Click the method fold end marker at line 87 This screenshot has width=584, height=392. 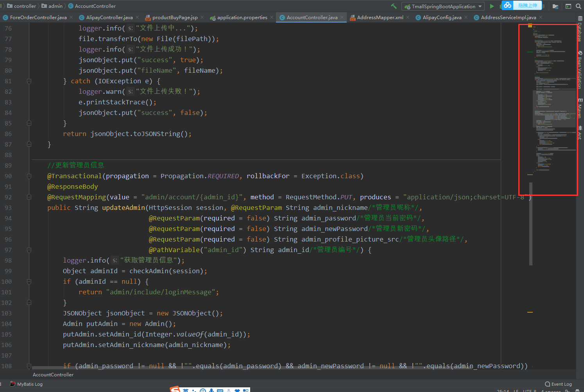[x=29, y=144]
